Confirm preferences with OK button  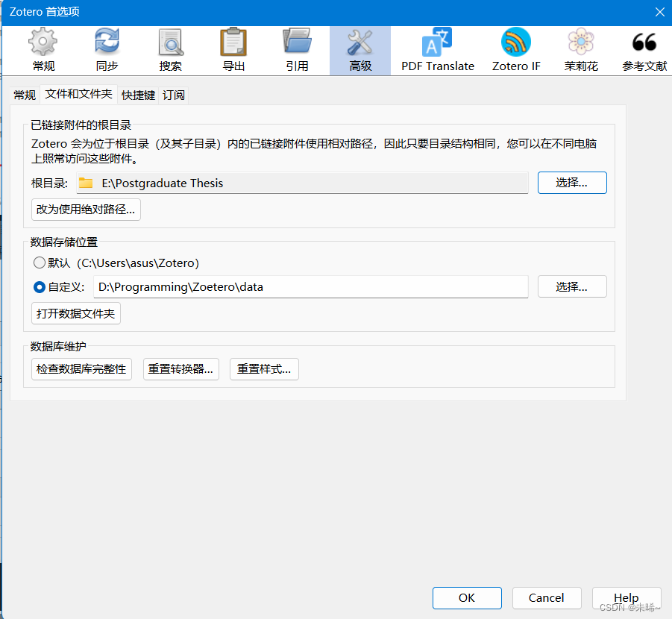click(467, 598)
